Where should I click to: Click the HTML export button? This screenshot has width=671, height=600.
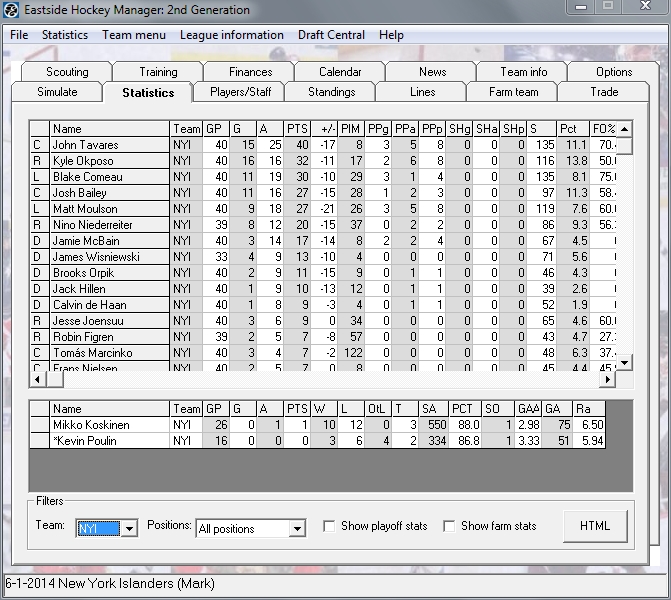point(595,526)
